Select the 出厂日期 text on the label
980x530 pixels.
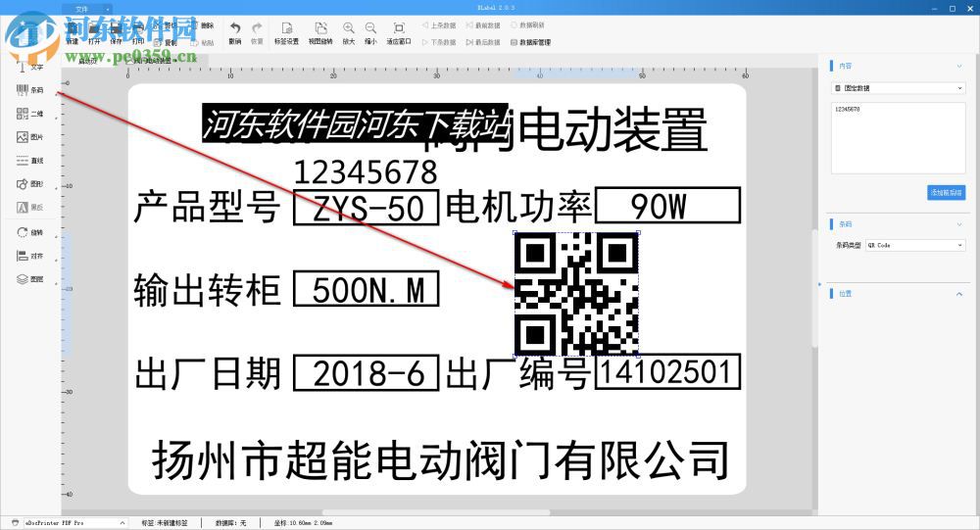coord(206,374)
